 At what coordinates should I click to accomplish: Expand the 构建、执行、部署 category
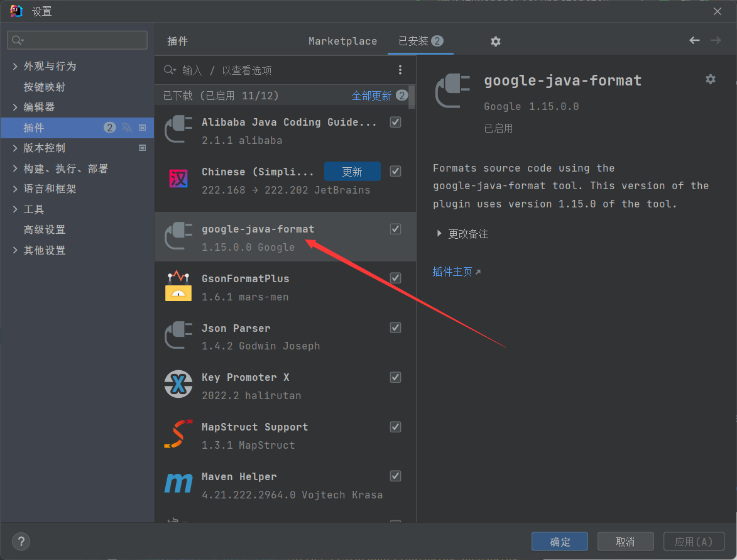[x=15, y=168]
